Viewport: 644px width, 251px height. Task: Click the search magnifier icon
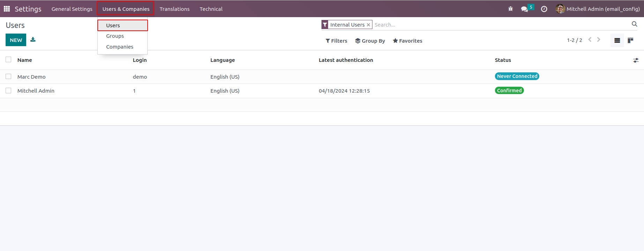tap(634, 24)
